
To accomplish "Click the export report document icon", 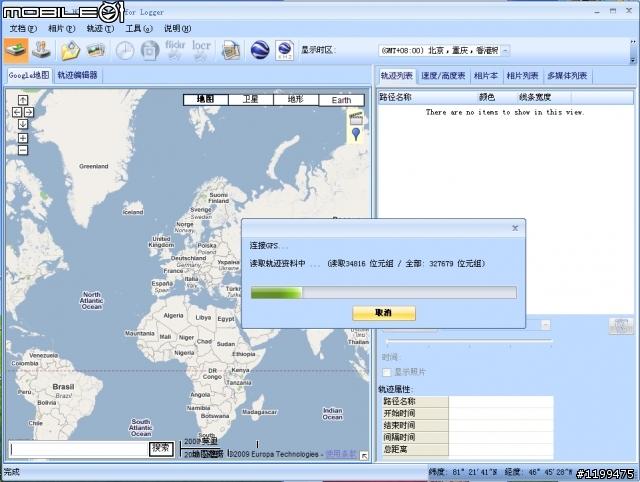I will pos(231,51).
